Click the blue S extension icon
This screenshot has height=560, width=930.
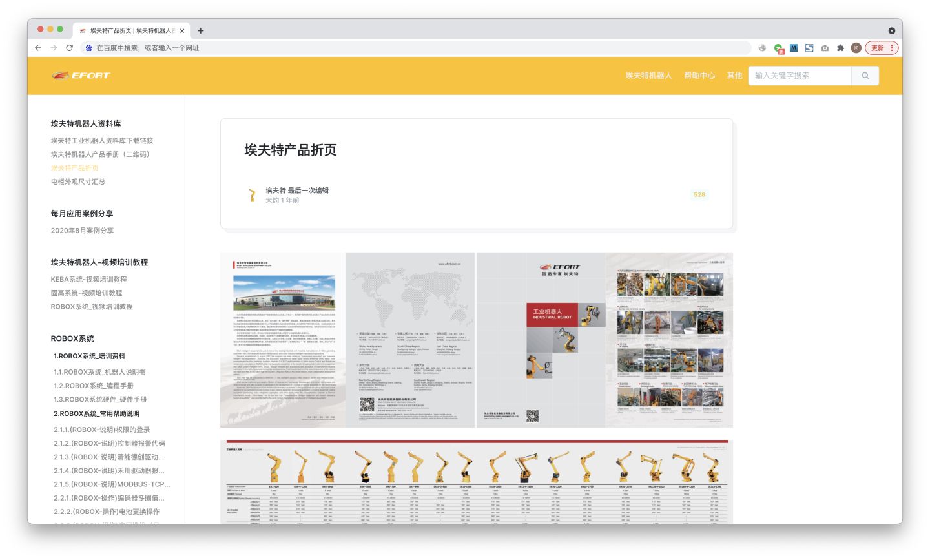pyautogui.click(x=809, y=48)
